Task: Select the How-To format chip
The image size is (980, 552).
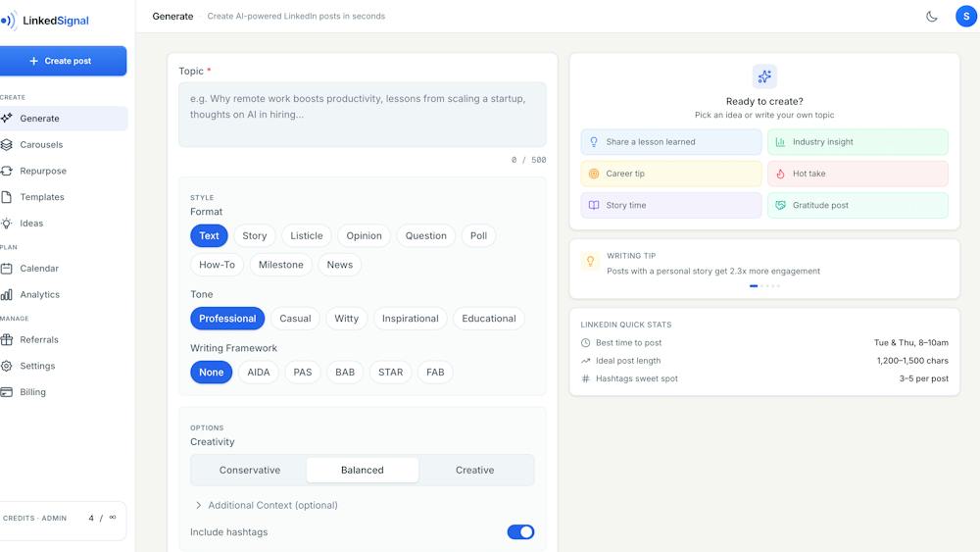Action: tap(217, 265)
